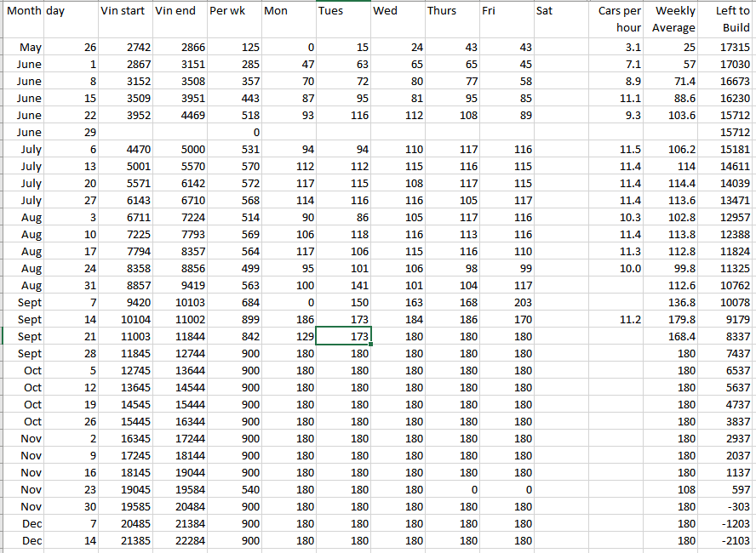Select Per wk cell showing 684
This screenshot has height=553, width=756.
(x=234, y=303)
